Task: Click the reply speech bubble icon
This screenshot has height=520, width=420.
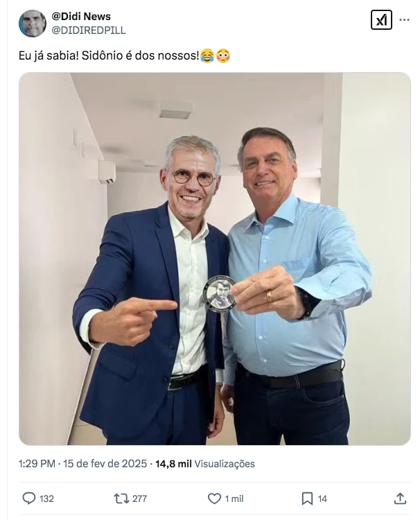Action: point(29,499)
